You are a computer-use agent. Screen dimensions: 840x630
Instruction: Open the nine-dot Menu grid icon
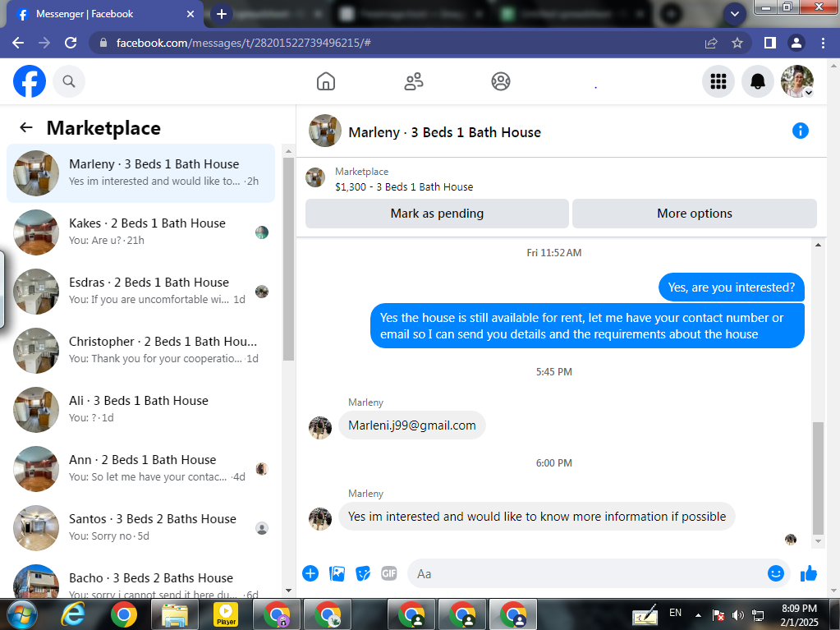pos(718,81)
